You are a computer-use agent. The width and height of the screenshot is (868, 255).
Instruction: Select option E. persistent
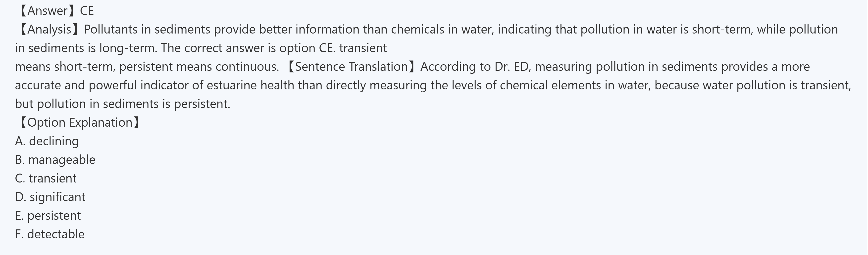(48, 215)
